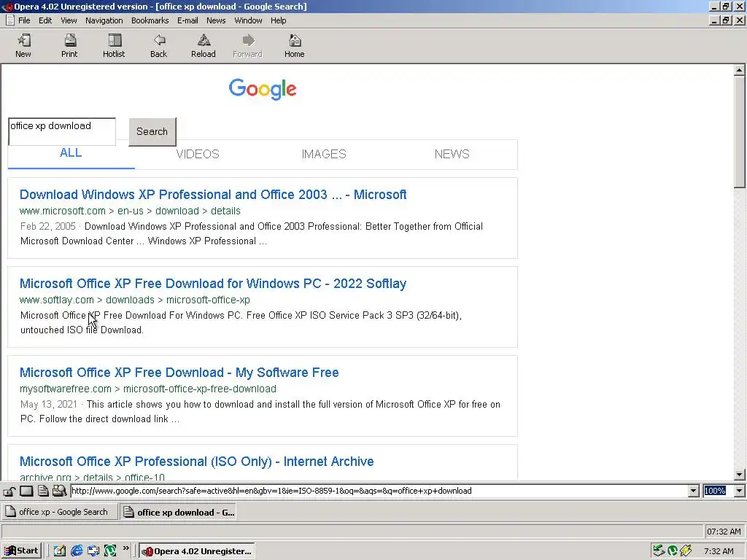This screenshot has width=747, height=560.
Task: Switch to the VIDEOS results tab
Action: pyautogui.click(x=198, y=154)
